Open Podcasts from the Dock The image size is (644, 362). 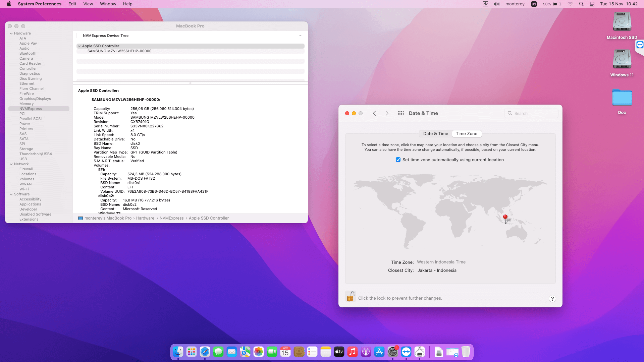(x=366, y=352)
